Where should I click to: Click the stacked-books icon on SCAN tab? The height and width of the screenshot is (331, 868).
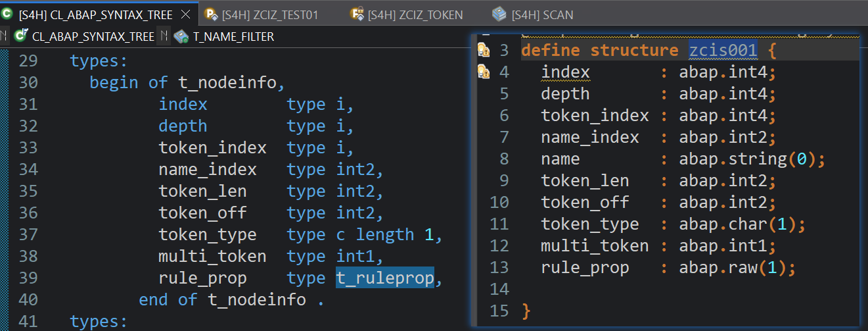[x=499, y=14]
